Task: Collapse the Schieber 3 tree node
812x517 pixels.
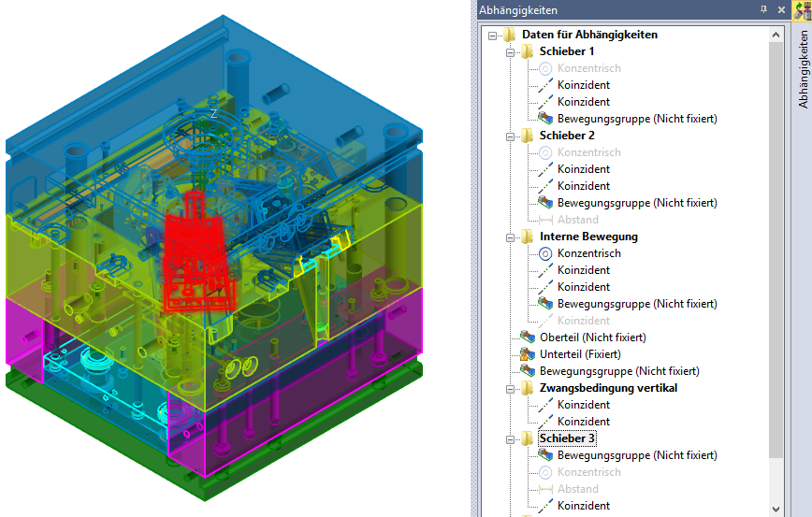Action: (x=511, y=438)
